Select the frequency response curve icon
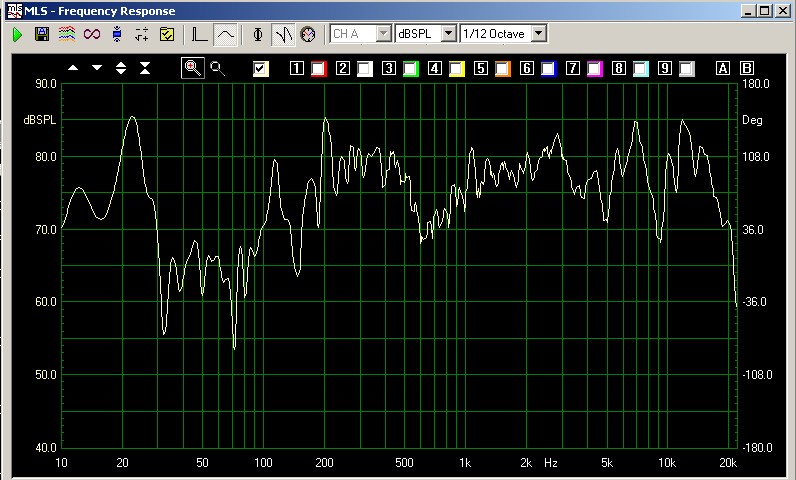Viewport: 796px width, 480px height. pyautogui.click(x=226, y=34)
